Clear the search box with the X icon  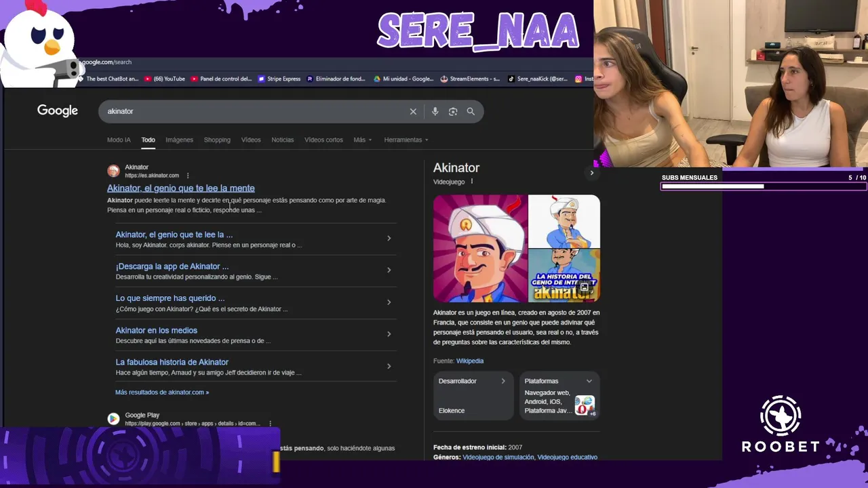413,112
